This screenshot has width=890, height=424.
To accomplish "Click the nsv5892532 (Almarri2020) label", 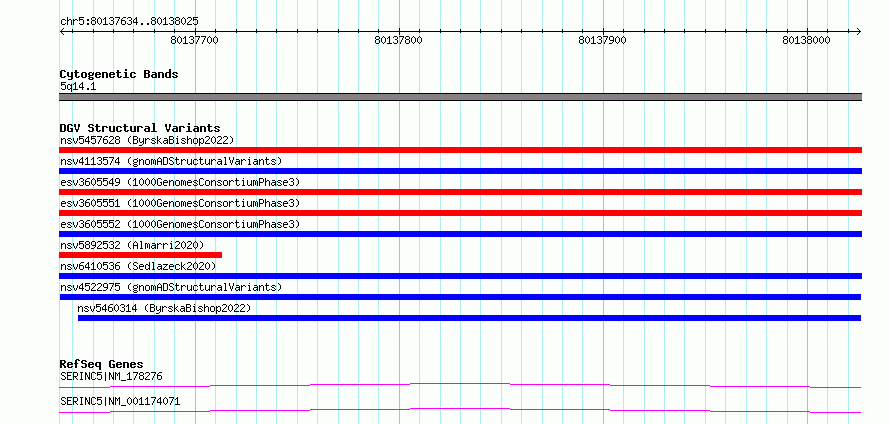I will (132, 245).
